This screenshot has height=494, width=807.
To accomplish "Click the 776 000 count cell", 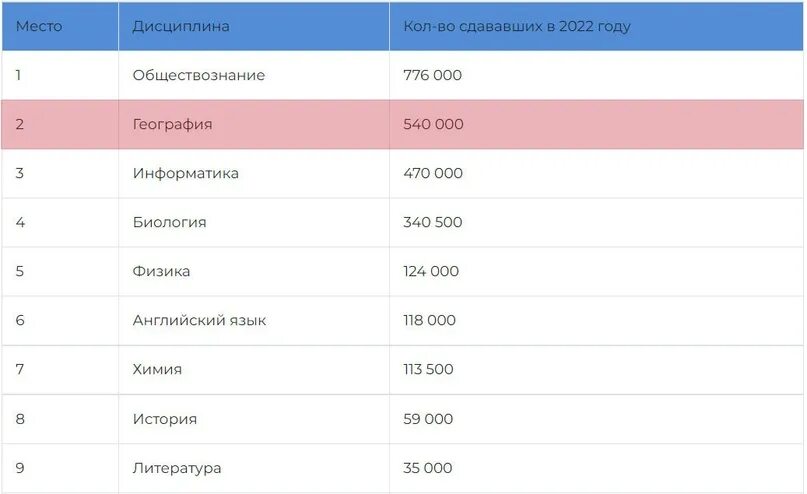I will point(597,75).
